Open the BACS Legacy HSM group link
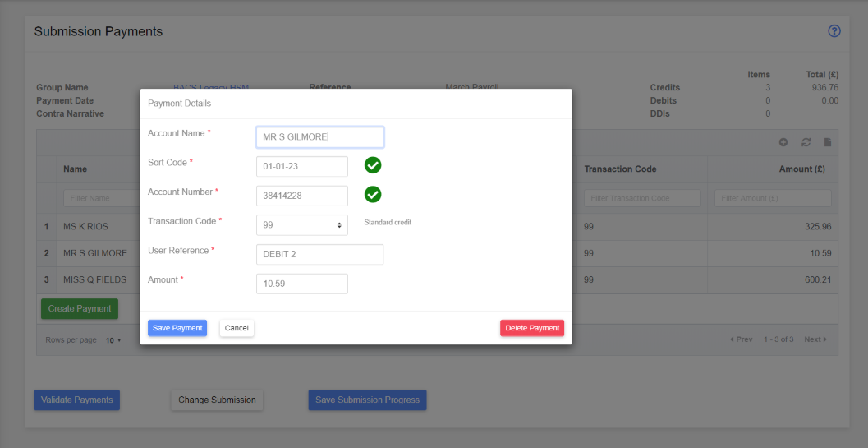The width and height of the screenshot is (868, 448). (211, 87)
